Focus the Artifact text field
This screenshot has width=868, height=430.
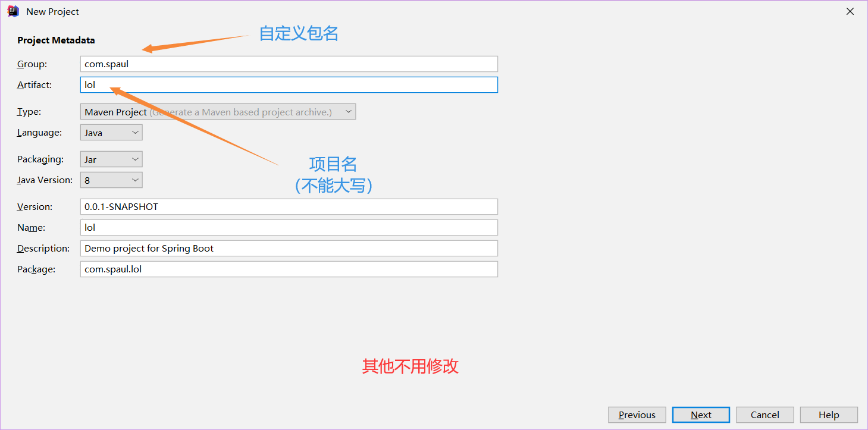point(289,85)
